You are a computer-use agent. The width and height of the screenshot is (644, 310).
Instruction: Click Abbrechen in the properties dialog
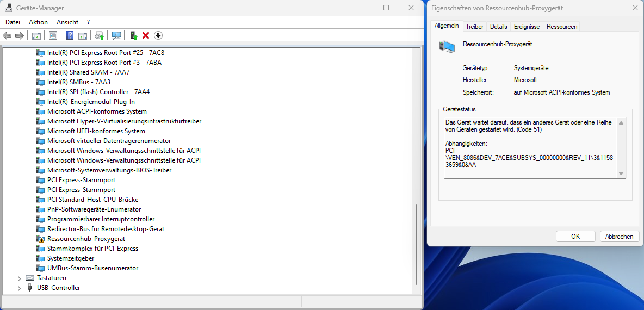(620, 236)
